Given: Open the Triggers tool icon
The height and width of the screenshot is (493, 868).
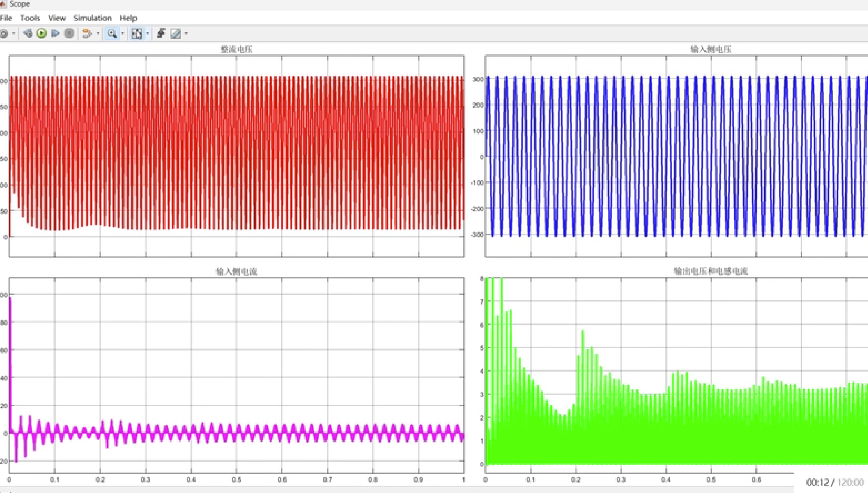Looking at the screenshot, I should click(161, 33).
